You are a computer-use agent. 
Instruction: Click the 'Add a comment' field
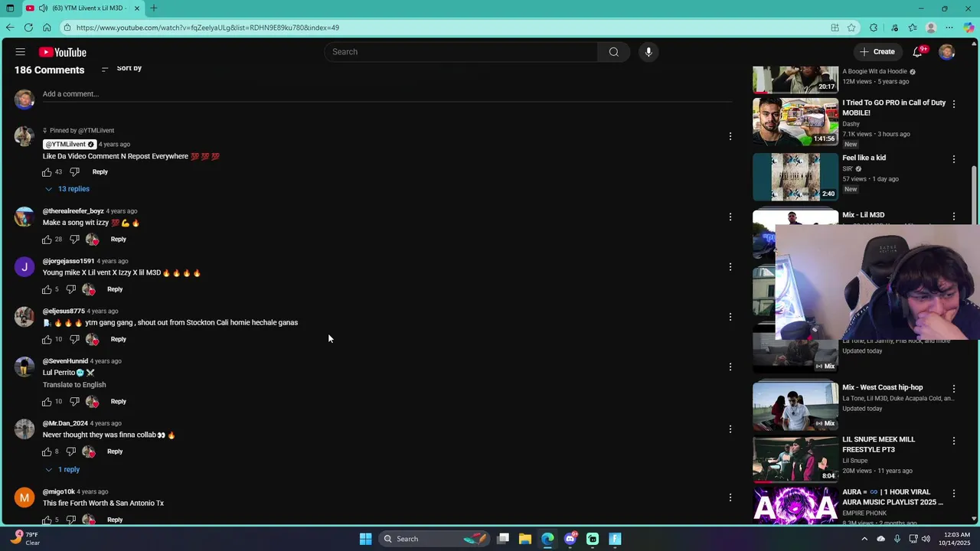click(x=387, y=94)
